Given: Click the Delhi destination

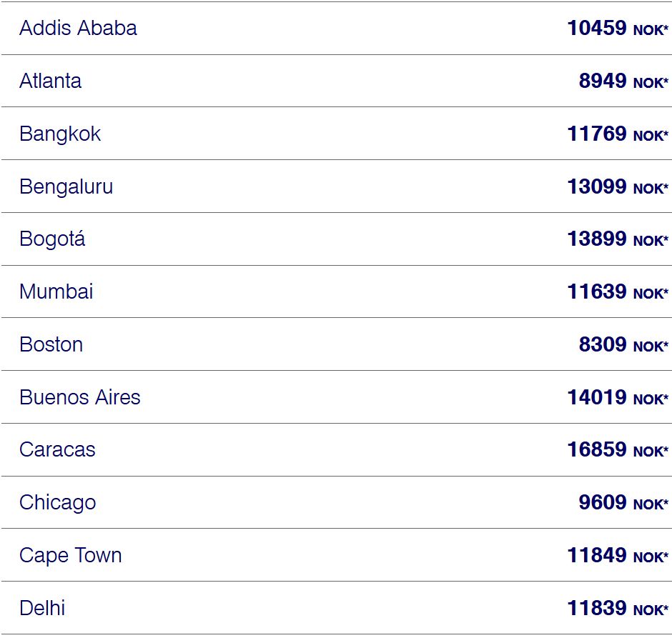Looking at the screenshot, I should tap(42, 608).
